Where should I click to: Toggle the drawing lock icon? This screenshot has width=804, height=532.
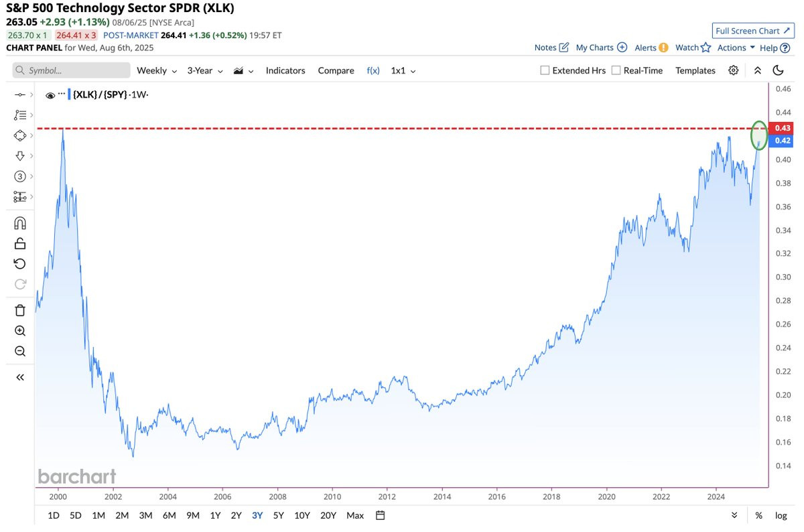pyautogui.click(x=20, y=243)
